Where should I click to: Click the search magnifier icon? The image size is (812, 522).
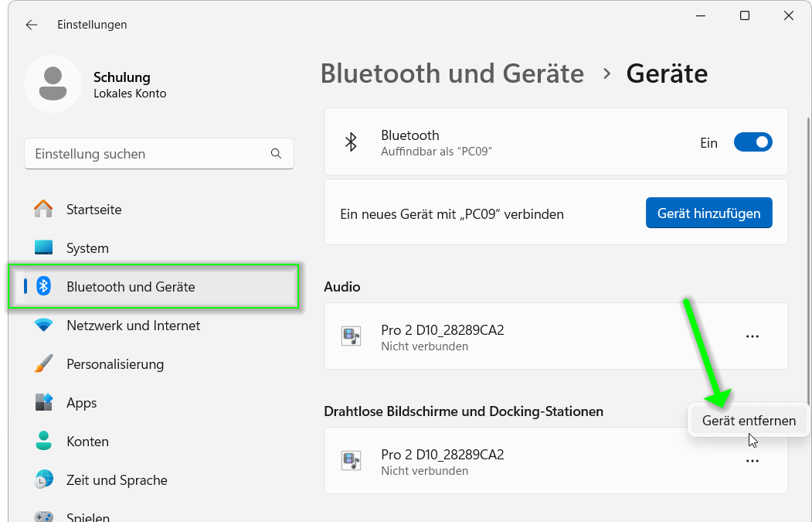[x=276, y=153]
